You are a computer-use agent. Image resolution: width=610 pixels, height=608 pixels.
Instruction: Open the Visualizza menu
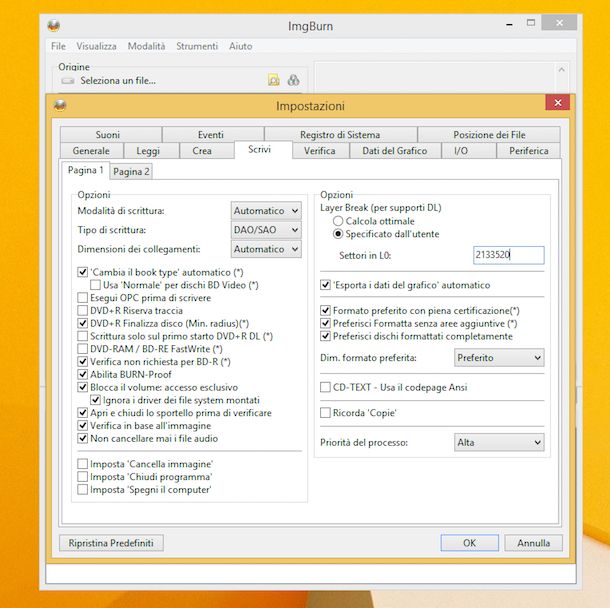pos(96,46)
